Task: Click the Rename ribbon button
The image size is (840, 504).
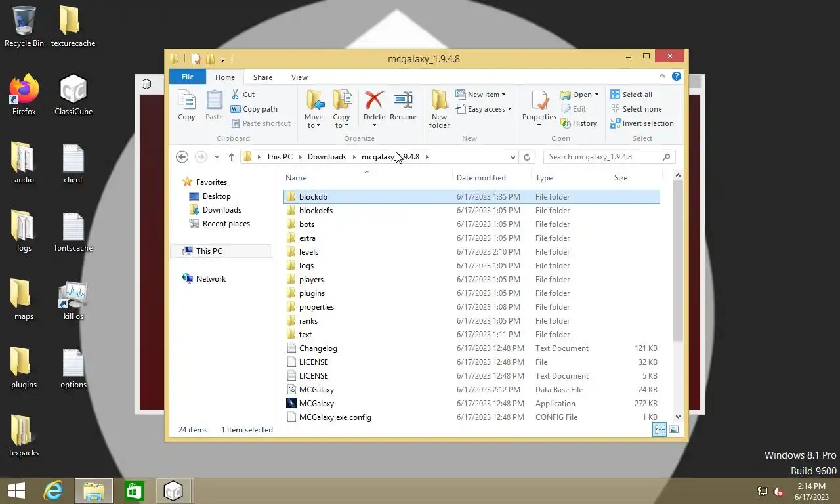Action: tap(403, 106)
